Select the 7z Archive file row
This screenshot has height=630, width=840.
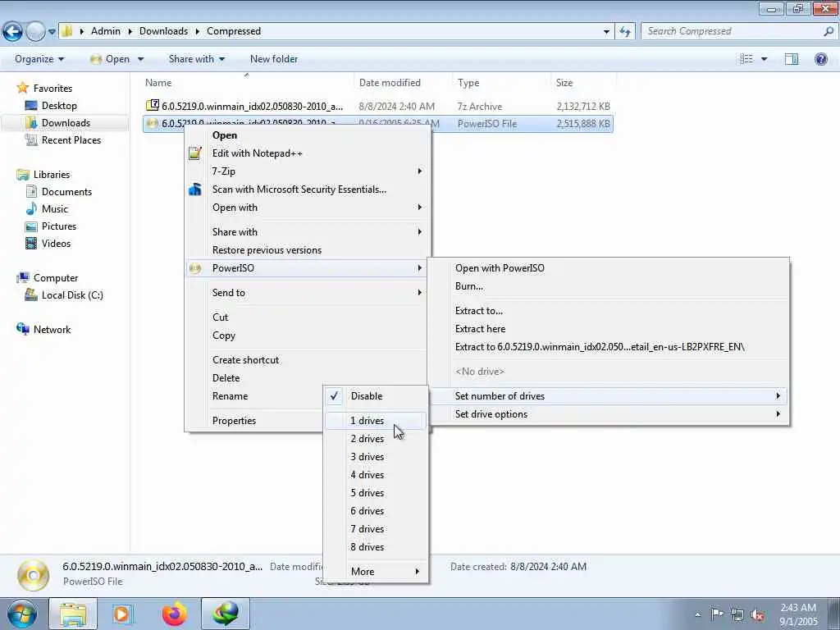(378, 106)
